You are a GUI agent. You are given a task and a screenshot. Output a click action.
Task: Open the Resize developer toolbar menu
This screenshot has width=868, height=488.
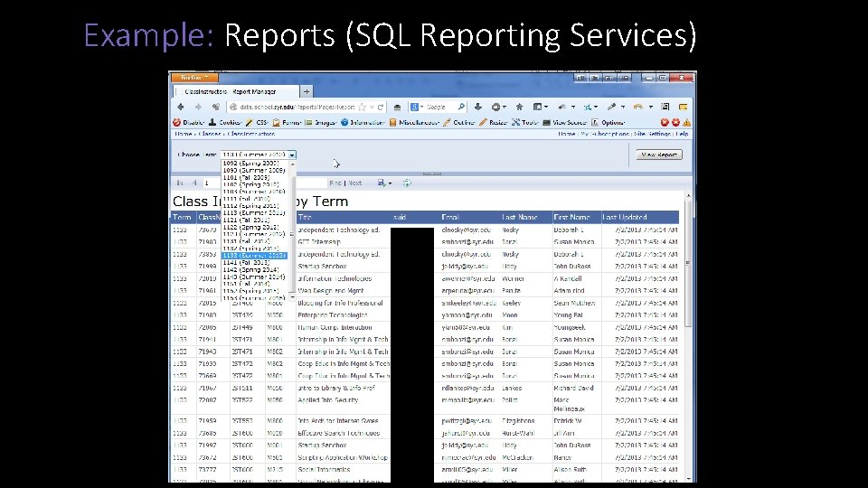(x=494, y=122)
